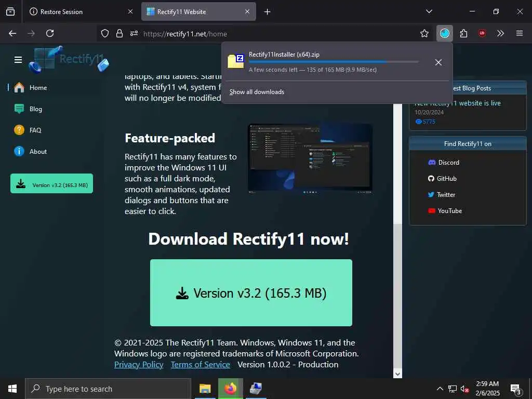Switch to the Rectify11 Website tab
532x399 pixels.
coord(198,11)
